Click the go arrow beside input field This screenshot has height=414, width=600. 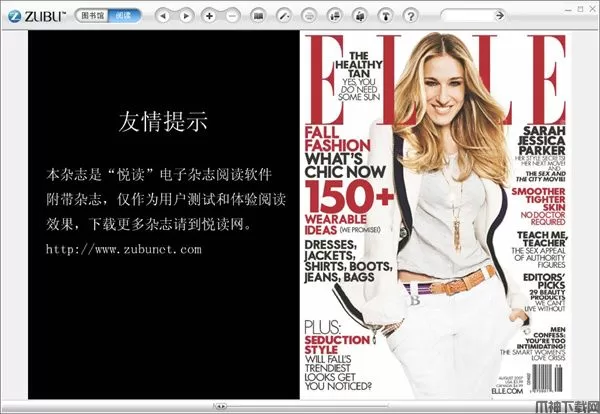(x=499, y=15)
